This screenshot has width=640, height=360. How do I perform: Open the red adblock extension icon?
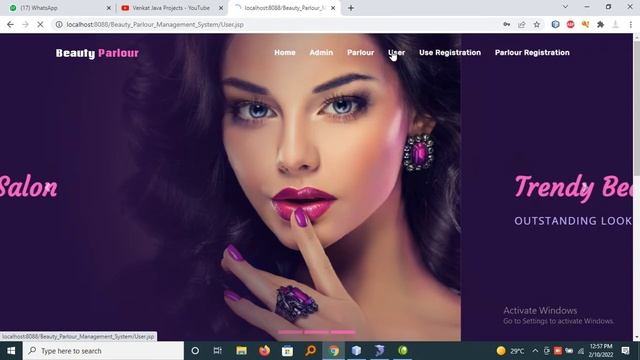click(570, 24)
